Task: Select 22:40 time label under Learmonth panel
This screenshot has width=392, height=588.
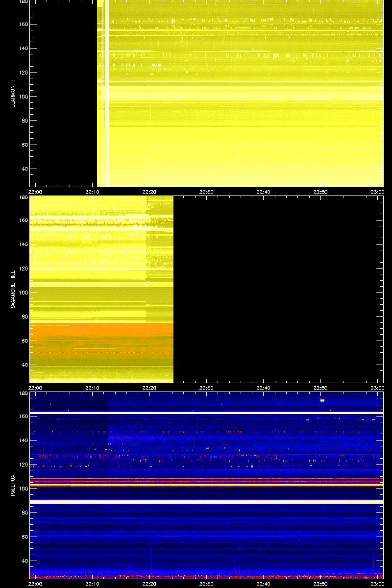Action: 263,192
